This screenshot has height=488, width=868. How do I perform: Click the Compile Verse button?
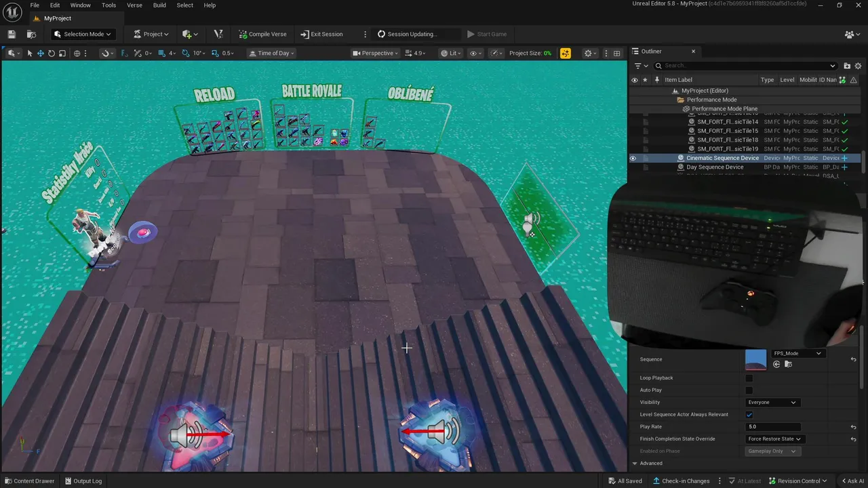262,34
